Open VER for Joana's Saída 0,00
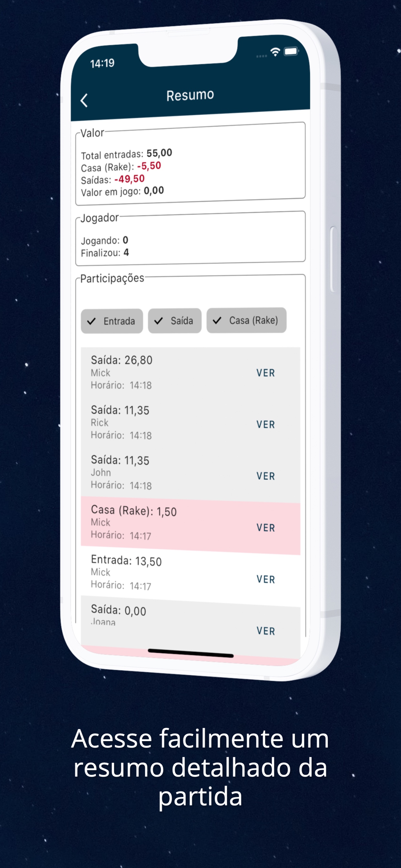This screenshot has width=401, height=868. [x=265, y=631]
